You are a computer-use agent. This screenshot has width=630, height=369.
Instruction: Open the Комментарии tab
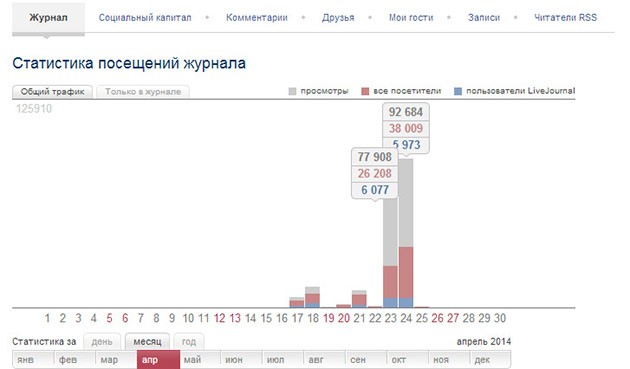click(257, 18)
